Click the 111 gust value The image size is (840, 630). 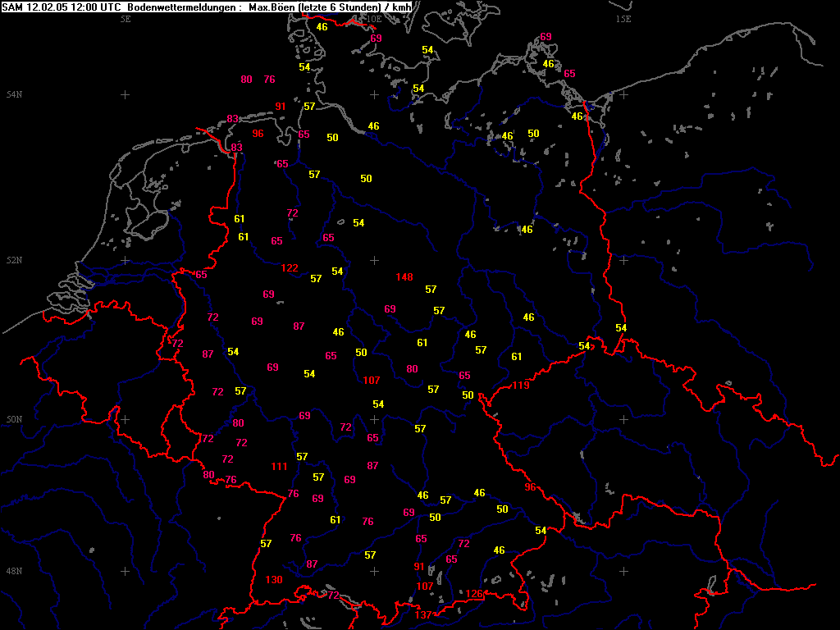[279, 467]
